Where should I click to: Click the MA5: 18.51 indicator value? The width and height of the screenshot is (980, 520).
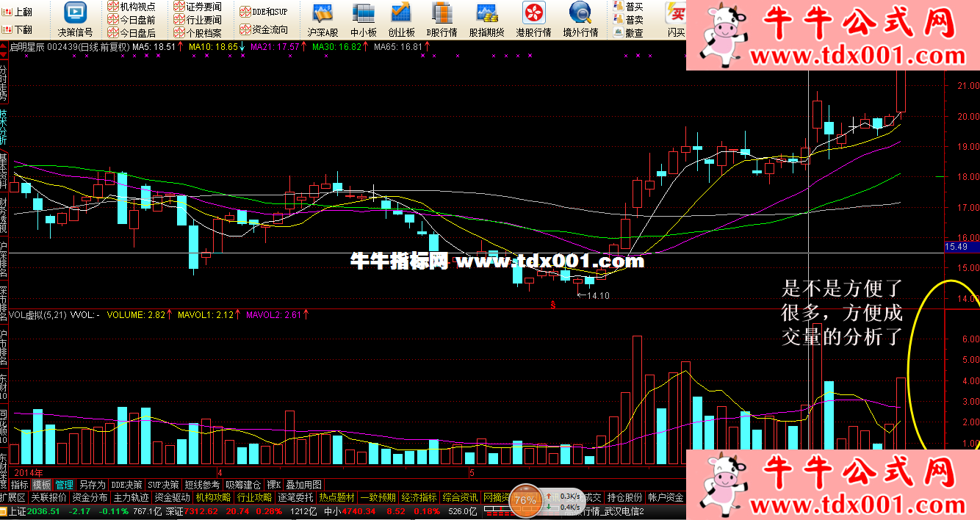tap(154, 46)
